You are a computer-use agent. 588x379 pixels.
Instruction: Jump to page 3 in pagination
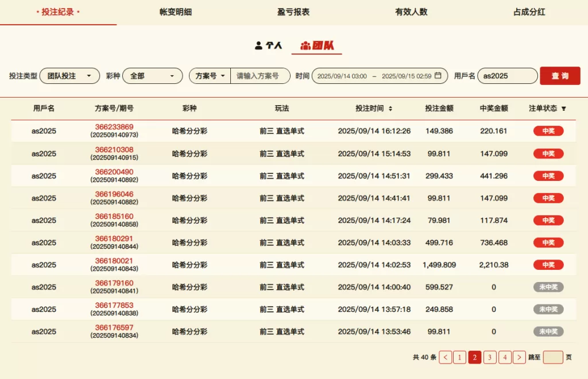click(490, 357)
